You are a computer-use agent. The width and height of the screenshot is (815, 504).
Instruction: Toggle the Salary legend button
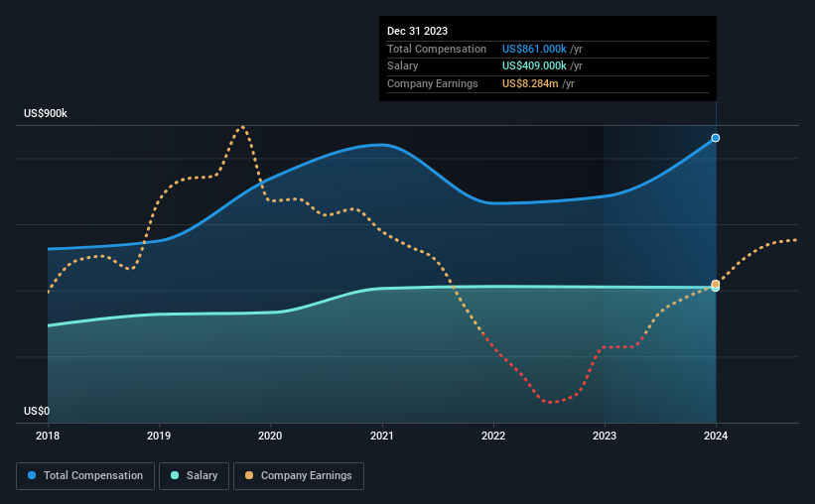click(x=194, y=476)
